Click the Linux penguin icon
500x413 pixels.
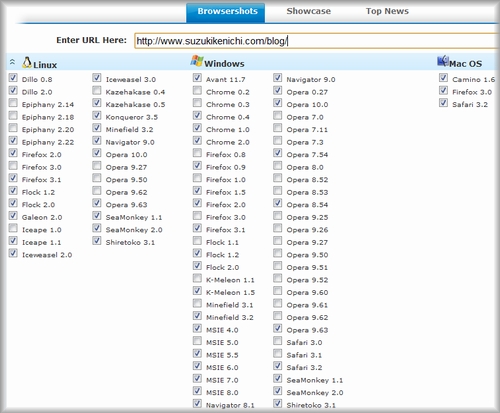[27, 62]
